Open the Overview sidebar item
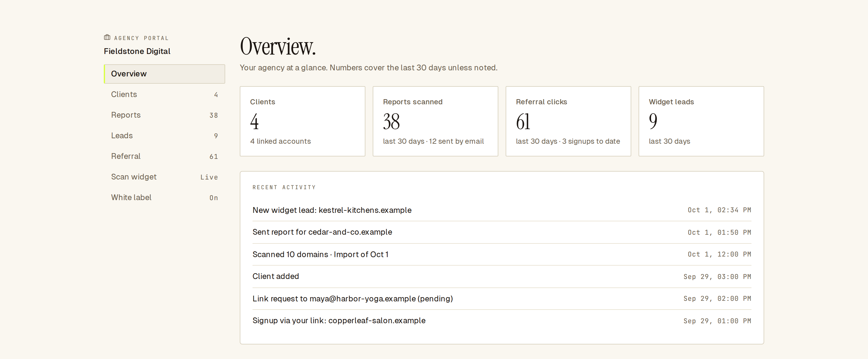 click(164, 74)
